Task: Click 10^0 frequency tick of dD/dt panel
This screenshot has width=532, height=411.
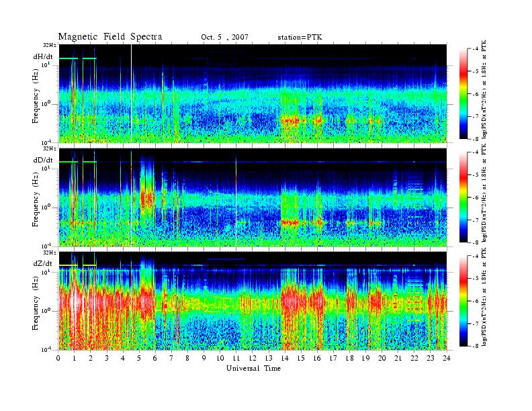Action: point(46,207)
